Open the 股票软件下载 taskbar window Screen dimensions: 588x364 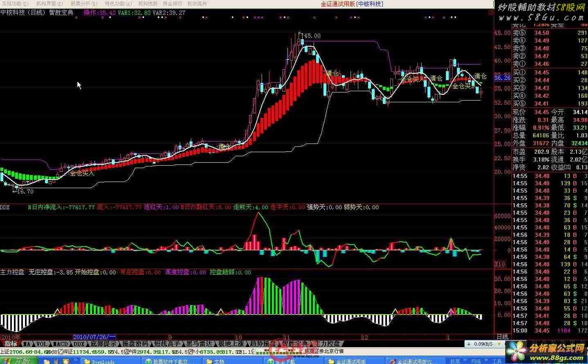pos(171,361)
